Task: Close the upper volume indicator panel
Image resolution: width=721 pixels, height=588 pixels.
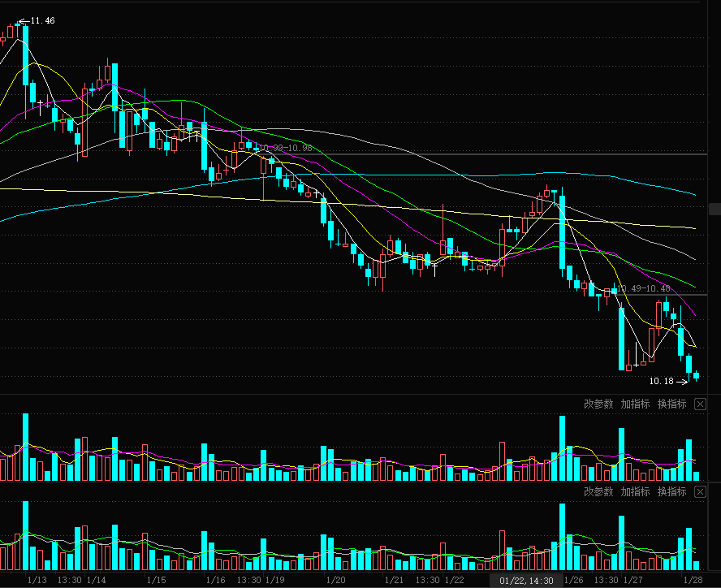Action: 700,404
